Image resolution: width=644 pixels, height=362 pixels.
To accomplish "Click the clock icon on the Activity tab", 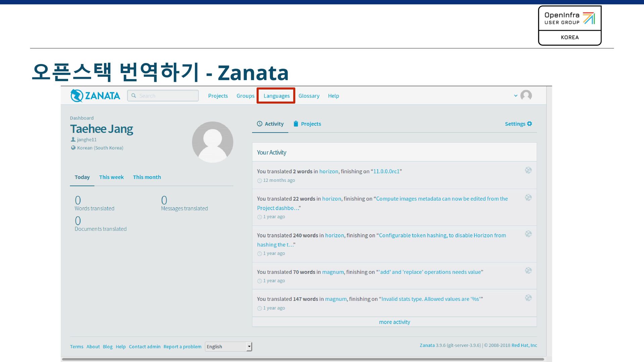I will (260, 124).
